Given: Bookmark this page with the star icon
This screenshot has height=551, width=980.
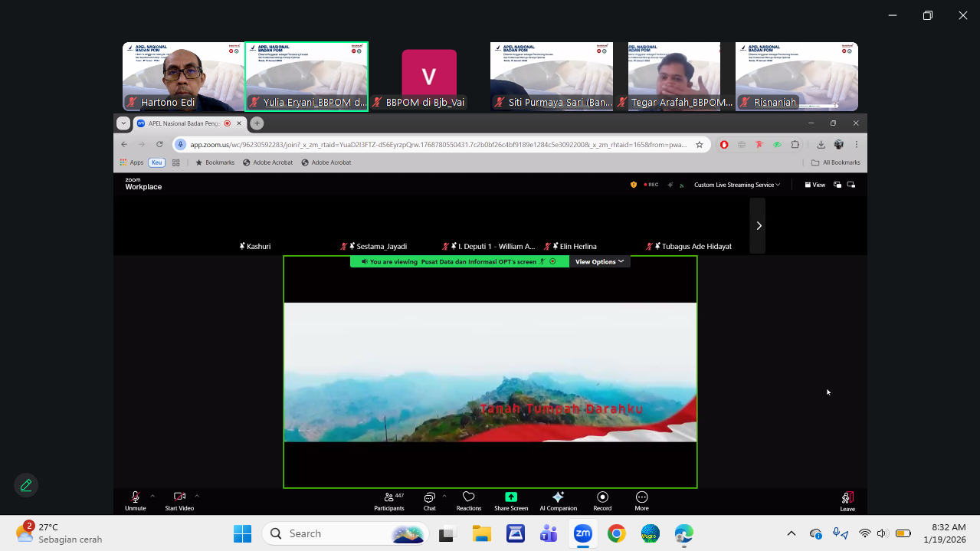Looking at the screenshot, I should [x=699, y=144].
